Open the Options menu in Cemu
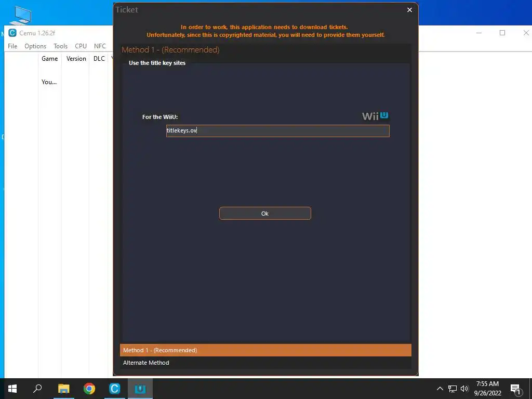The height and width of the screenshot is (399, 532). click(x=35, y=46)
